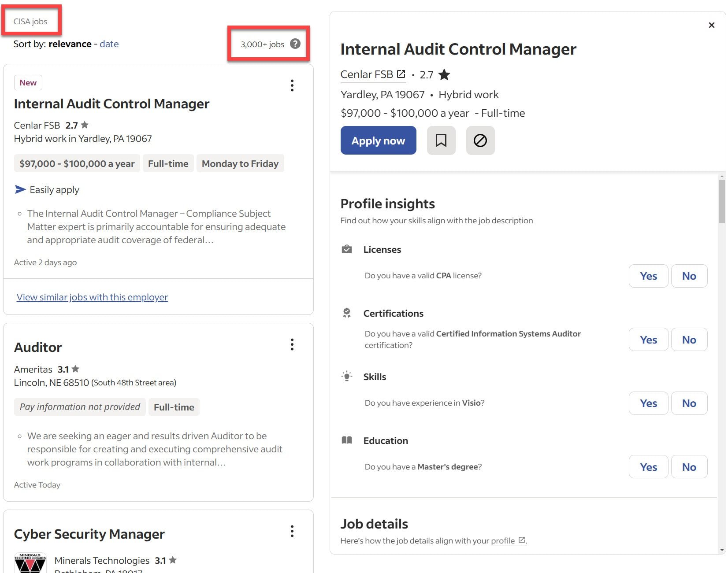Click the Profile insights heading
This screenshot has width=728, height=573.
[x=387, y=204]
